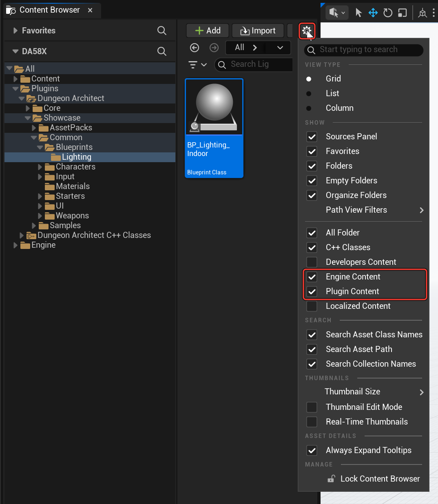The image size is (438, 504).
Task: Click the Add button
Action: pyautogui.click(x=208, y=31)
